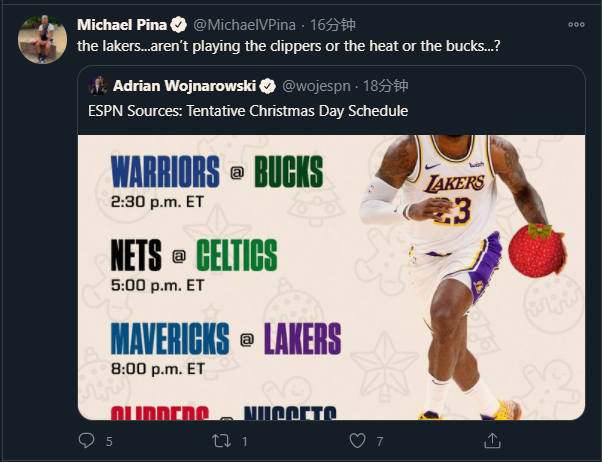Image resolution: width=602 pixels, height=462 pixels.
Task: Click Adrian Wojnarowski's small avatar
Action: (x=98, y=86)
